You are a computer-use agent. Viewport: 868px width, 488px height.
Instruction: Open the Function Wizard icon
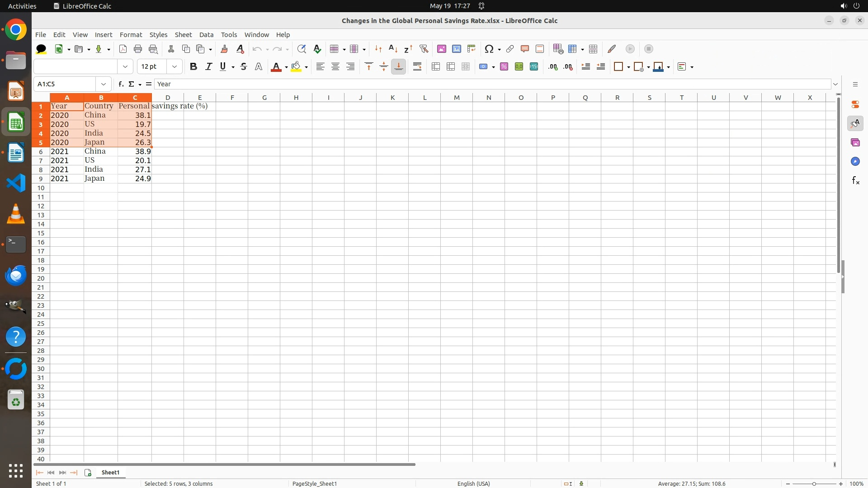coord(121,84)
